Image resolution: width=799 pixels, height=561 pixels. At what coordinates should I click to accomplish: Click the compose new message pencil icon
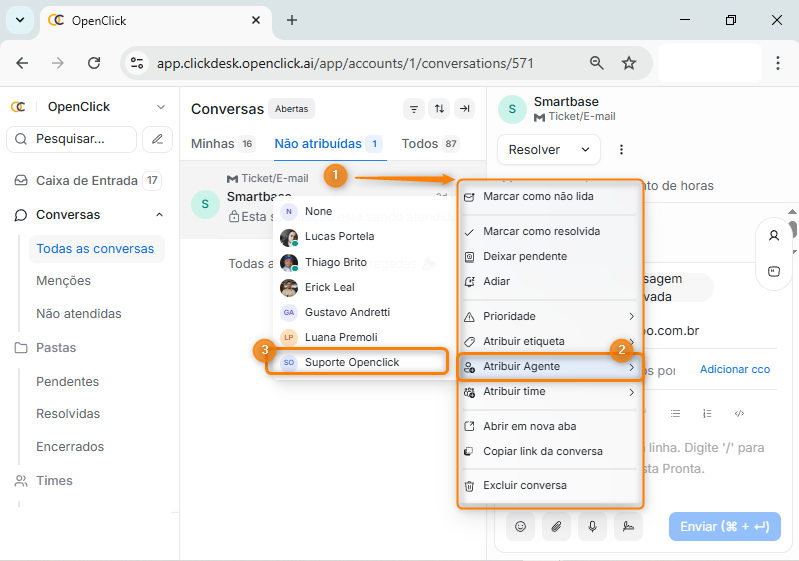coord(157,139)
